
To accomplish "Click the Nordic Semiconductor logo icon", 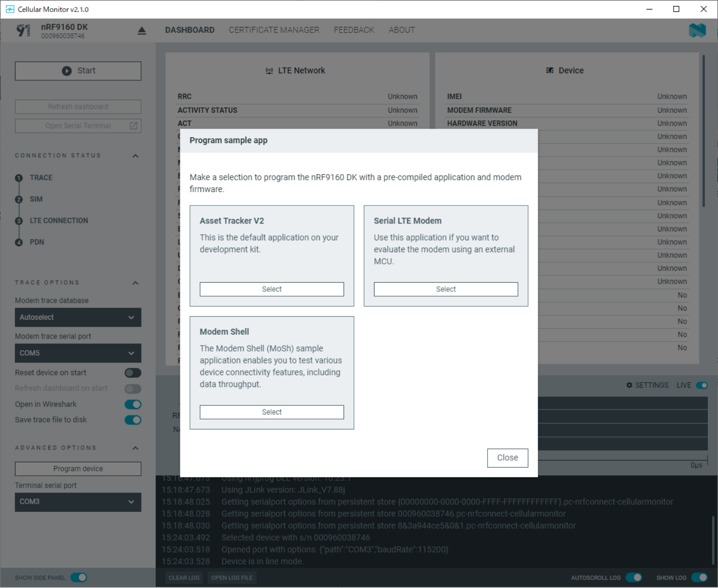I will point(697,30).
